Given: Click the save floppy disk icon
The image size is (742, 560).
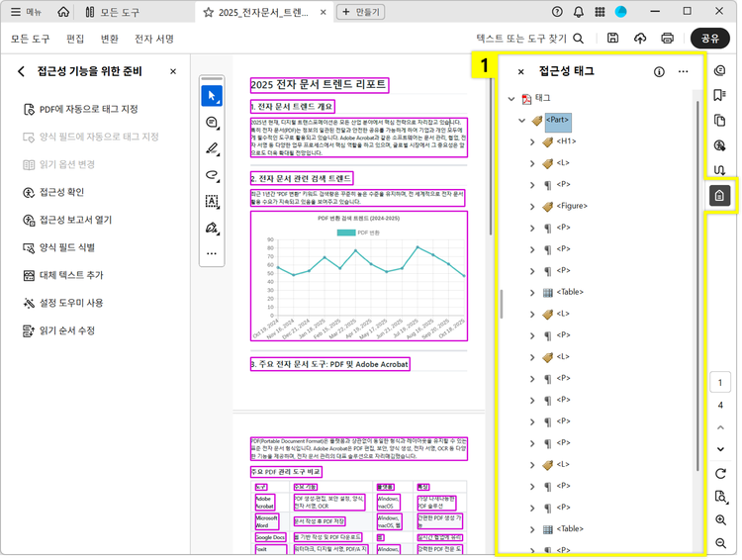Looking at the screenshot, I should pyautogui.click(x=612, y=38).
